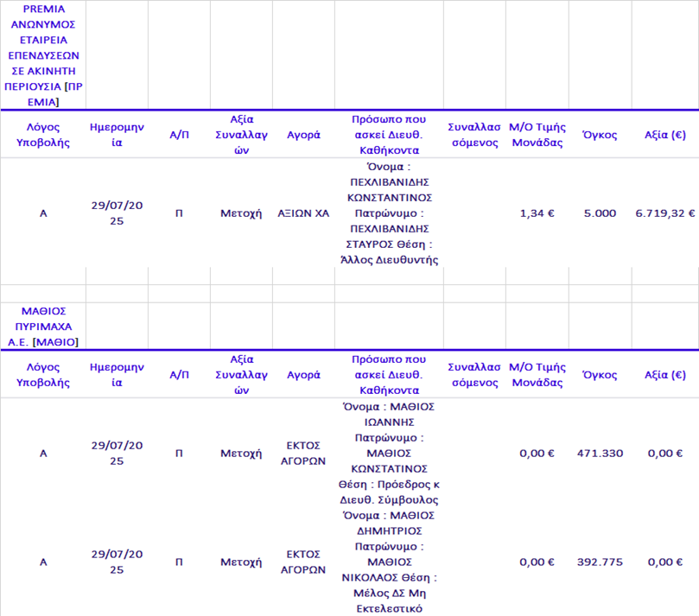Click the volume cell showing 471.330
The width and height of the screenshot is (699, 616).
[600, 454]
